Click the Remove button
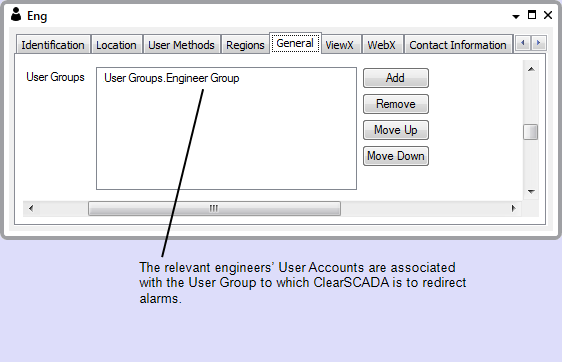Image resolution: width=562 pixels, height=362 pixels. tap(396, 104)
